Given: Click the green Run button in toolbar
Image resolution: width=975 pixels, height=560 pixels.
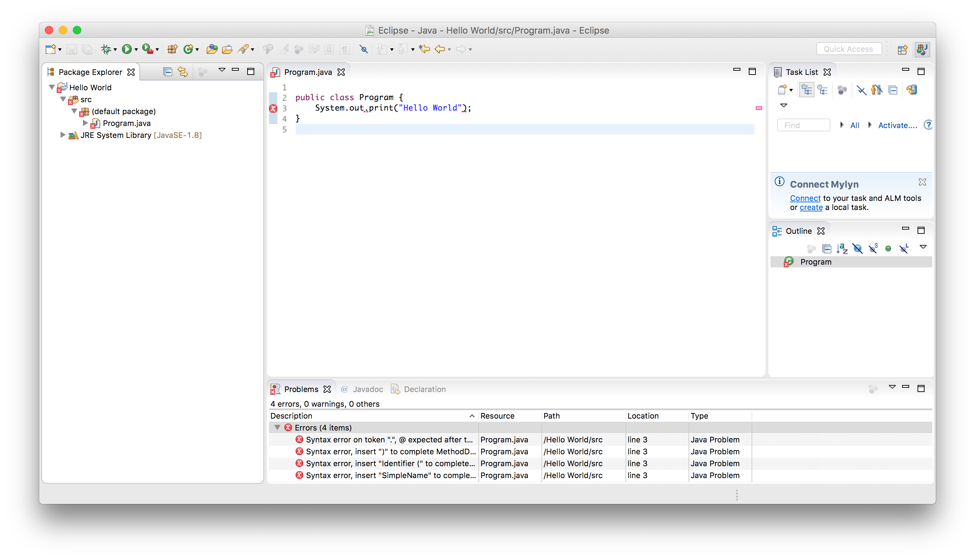Looking at the screenshot, I should coord(126,49).
